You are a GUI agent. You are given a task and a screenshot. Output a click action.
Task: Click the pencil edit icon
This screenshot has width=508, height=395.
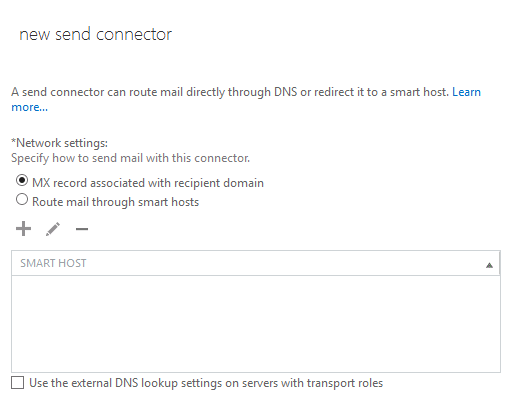[53, 229]
